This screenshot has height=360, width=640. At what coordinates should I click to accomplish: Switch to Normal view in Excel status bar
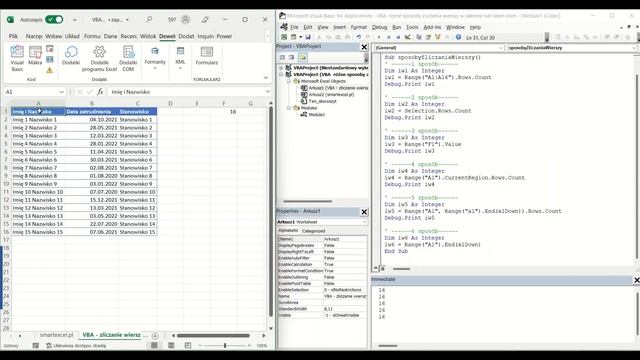154,345
